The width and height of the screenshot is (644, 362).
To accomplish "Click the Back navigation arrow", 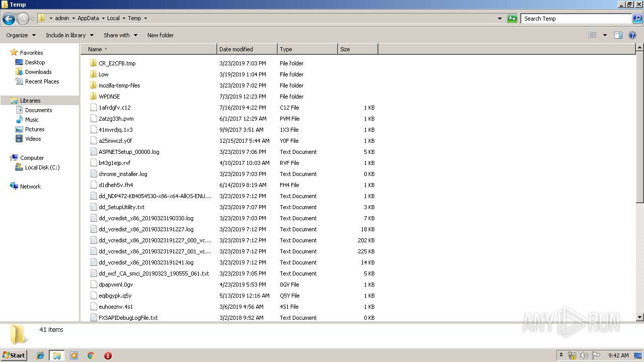I will click(x=9, y=19).
